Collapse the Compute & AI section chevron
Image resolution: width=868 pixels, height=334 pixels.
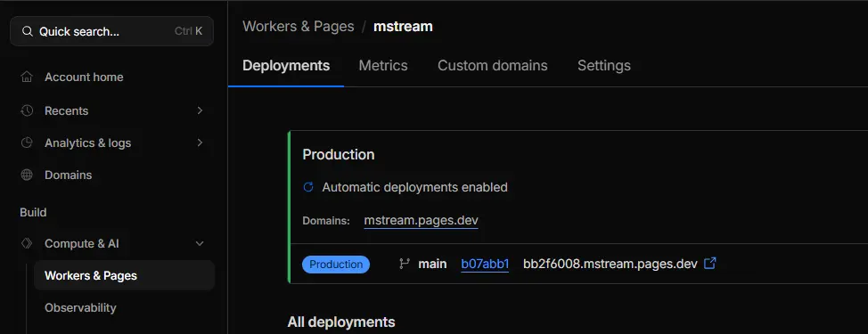pos(200,243)
